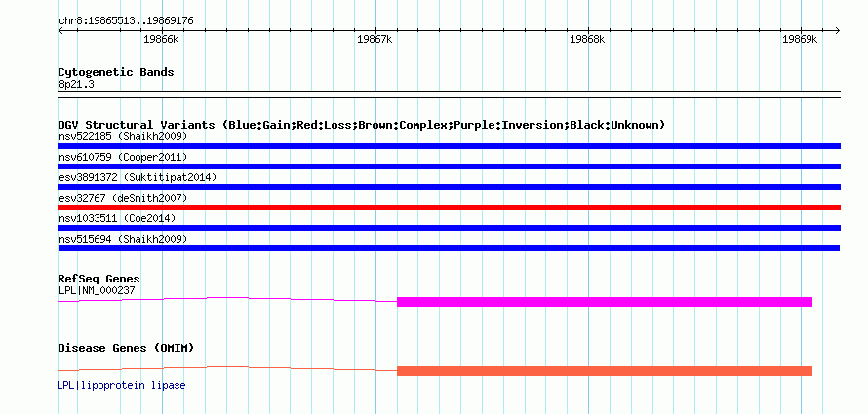Open variant label nsv1033511 (Coe2014)

tap(117, 218)
